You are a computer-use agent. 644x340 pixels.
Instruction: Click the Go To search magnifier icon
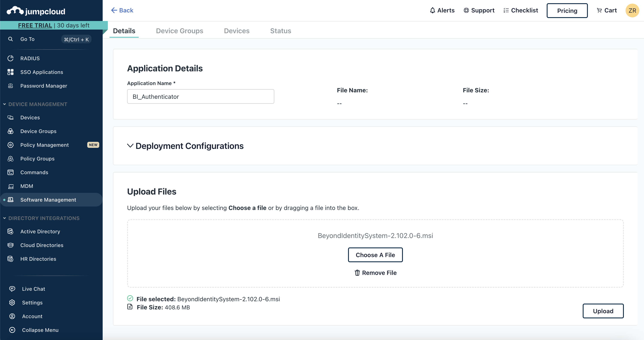[11, 39]
